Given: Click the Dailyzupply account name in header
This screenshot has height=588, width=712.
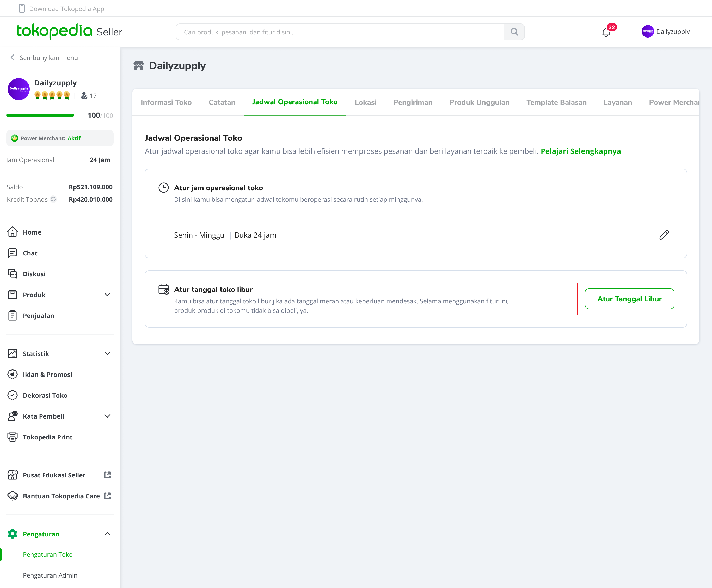Looking at the screenshot, I should click(673, 32).
